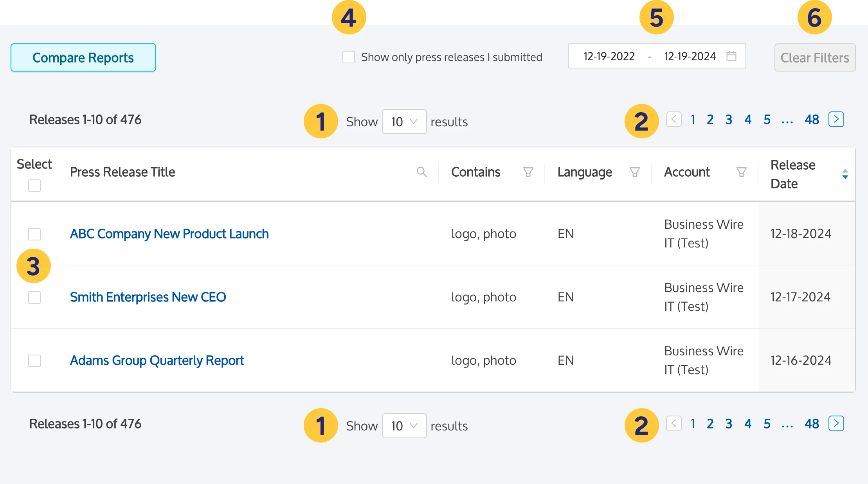
Task: Click the Compare Reports button
Action: 83,57
